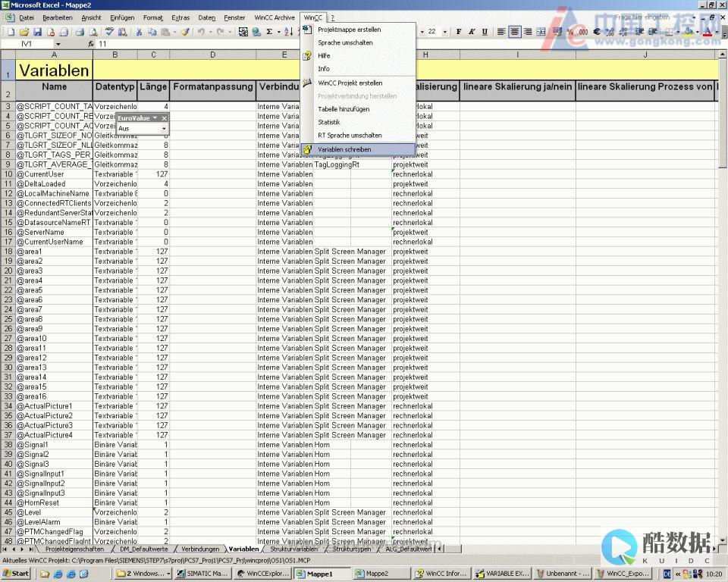Click the Open file folder icon
Screen dimensions: 728x582
24,32
